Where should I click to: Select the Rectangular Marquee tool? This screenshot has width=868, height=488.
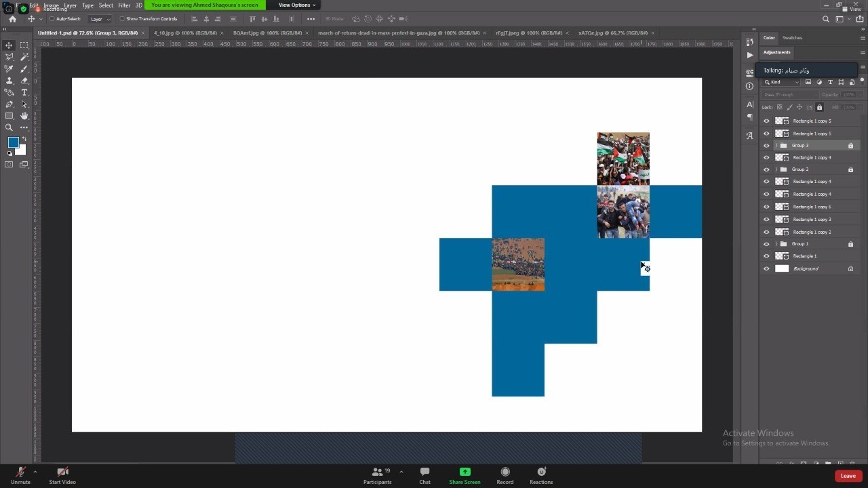pos(24,45)
